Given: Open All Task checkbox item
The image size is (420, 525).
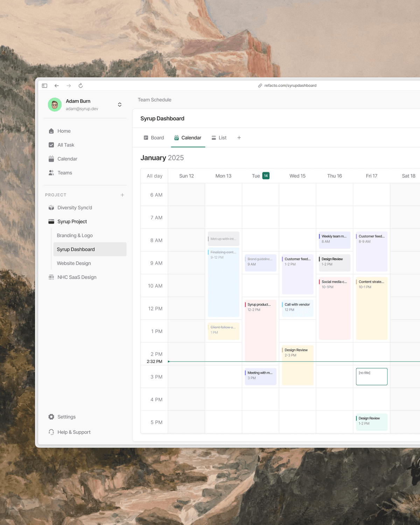Looking at the screenshot, I should pyautogui.click(x=65, y=145).
